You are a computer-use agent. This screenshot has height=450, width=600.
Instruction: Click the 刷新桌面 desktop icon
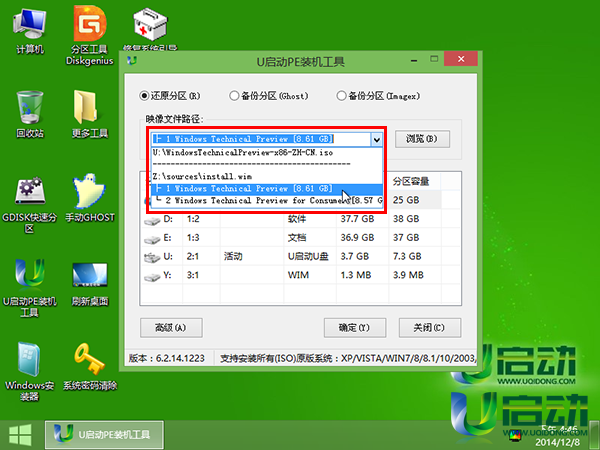pos(90,284)
